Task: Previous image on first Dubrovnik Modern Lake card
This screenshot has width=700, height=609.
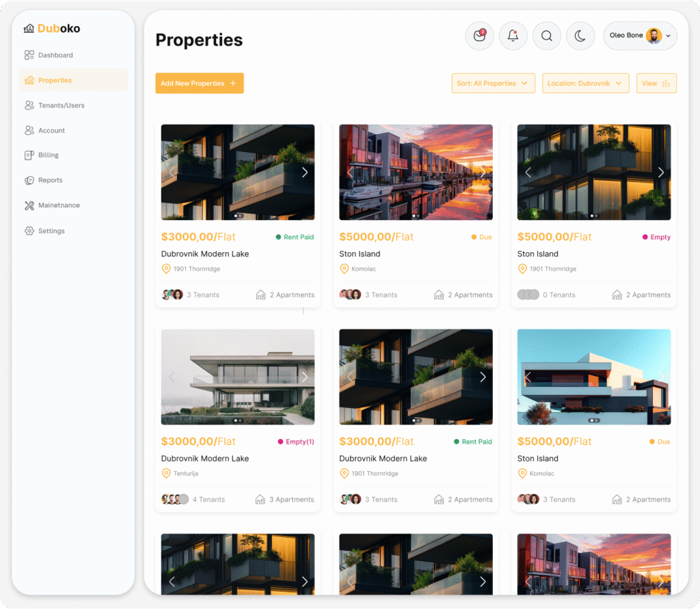Action: coord(172,172)
